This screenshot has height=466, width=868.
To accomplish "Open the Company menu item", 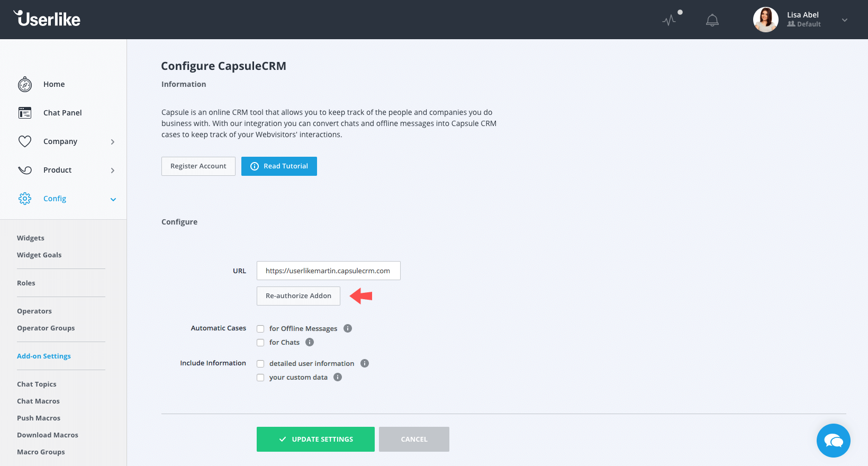I will (x=60, y=141).
